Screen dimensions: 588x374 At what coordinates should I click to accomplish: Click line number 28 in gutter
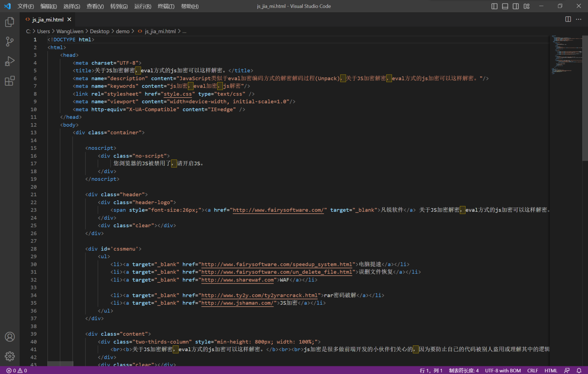[33, 249]
